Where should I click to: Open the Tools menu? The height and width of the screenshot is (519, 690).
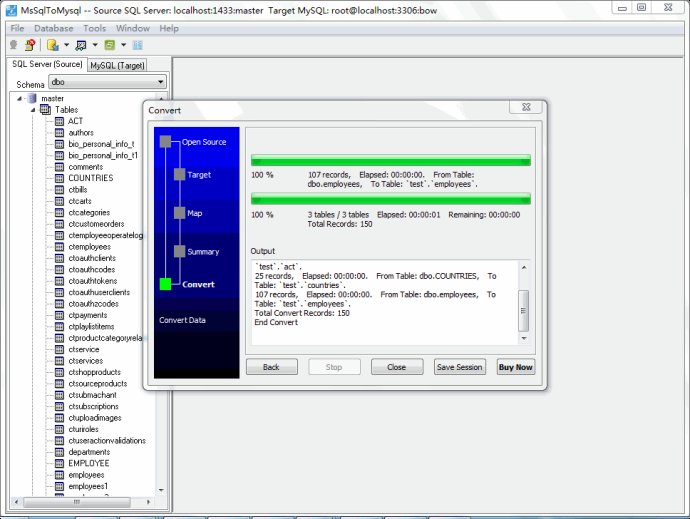[x=95, y=28]
